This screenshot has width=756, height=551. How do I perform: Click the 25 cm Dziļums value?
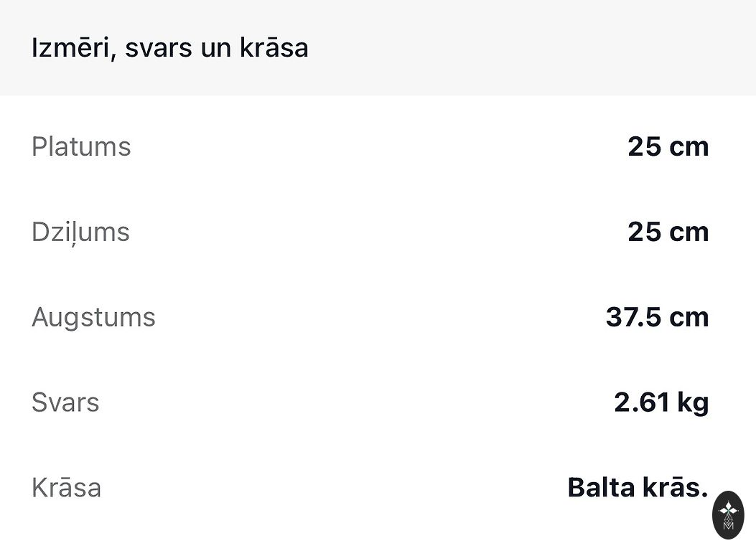tap(668, 232)
